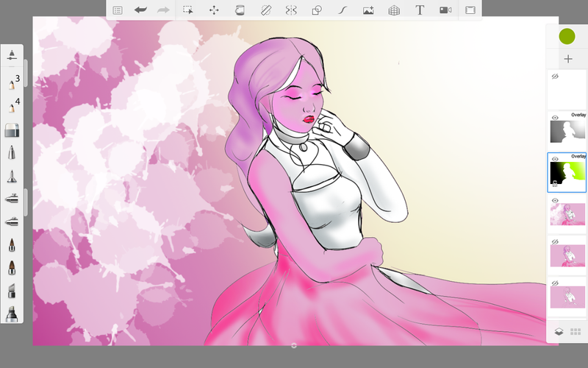Open the Ruler guides tool
Screen dimensions: 588x368
point(266,10)
